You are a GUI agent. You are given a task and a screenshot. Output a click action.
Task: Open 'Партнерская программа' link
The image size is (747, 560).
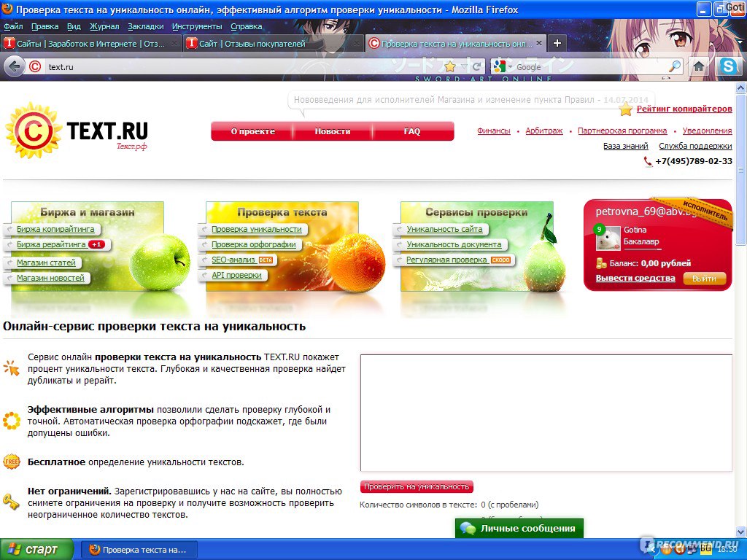click(x=622, y=131)
